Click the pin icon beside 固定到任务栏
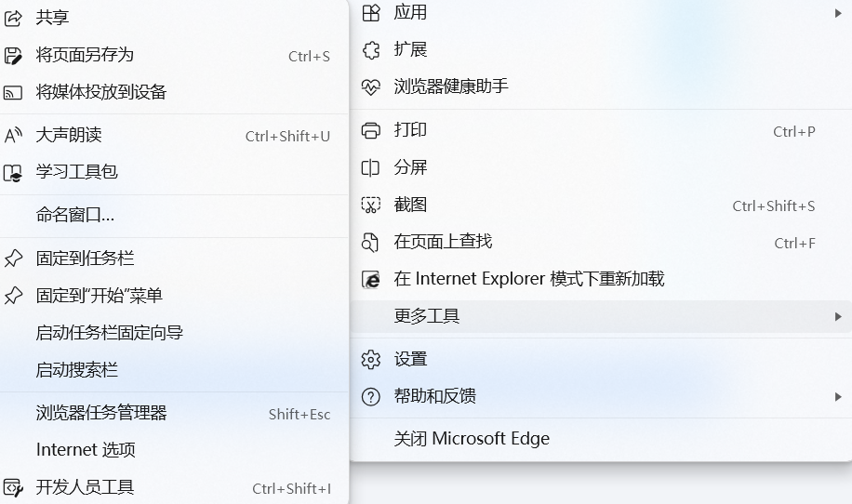The height and width of the screenshot is (504, 852). 13,258
